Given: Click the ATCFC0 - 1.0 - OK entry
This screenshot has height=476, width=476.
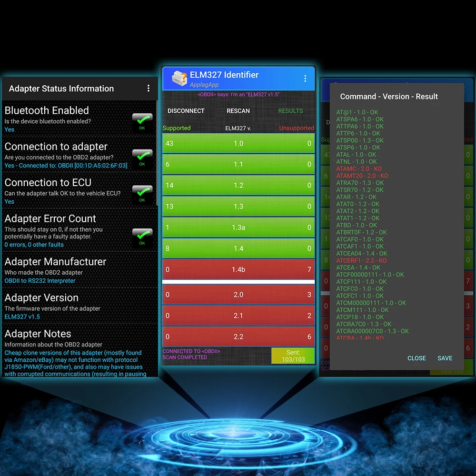Looking at the screenshot, I should coord(360,289).
